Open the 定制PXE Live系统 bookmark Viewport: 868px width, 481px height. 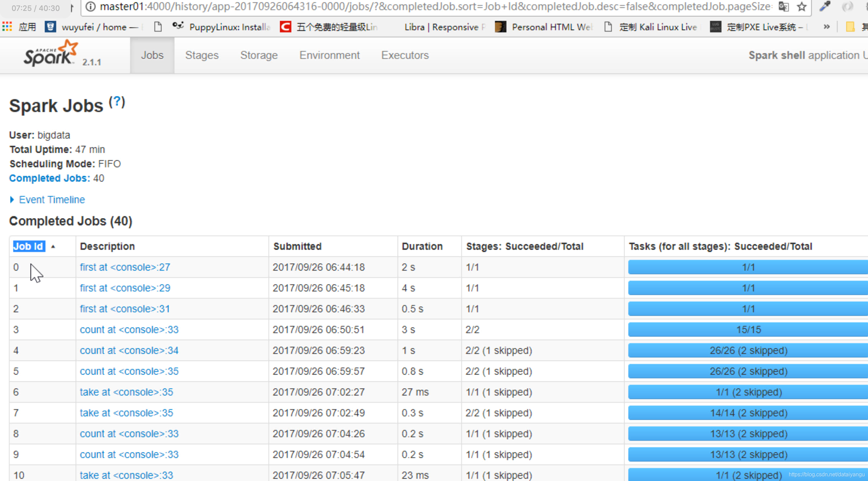point(760,27)
